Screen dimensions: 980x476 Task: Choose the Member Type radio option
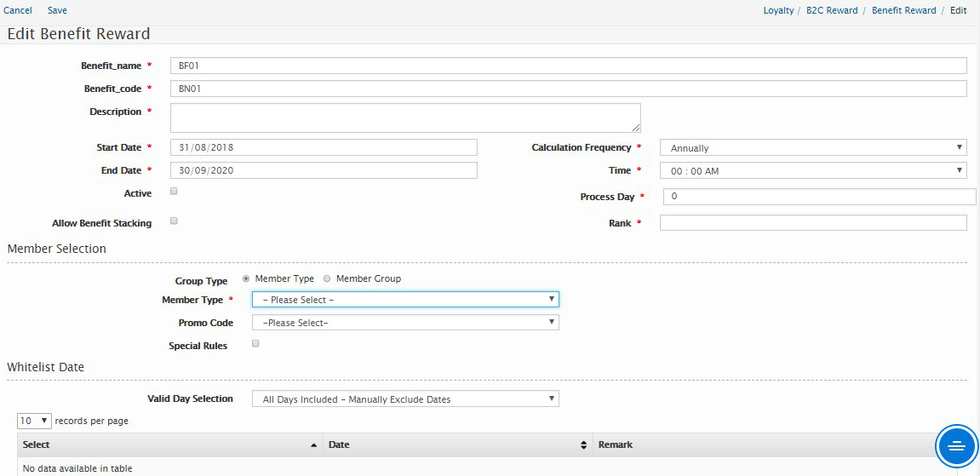tap(247, 278)
